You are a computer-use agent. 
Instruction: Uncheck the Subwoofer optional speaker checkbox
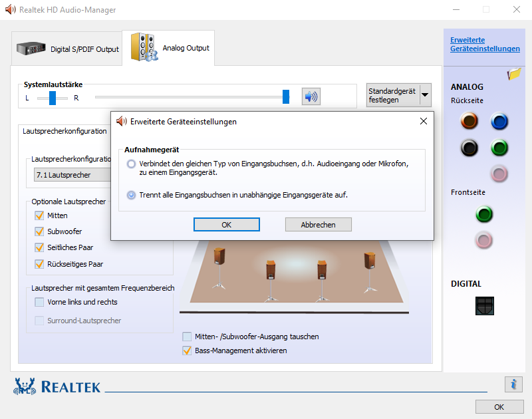click(38, 231)
